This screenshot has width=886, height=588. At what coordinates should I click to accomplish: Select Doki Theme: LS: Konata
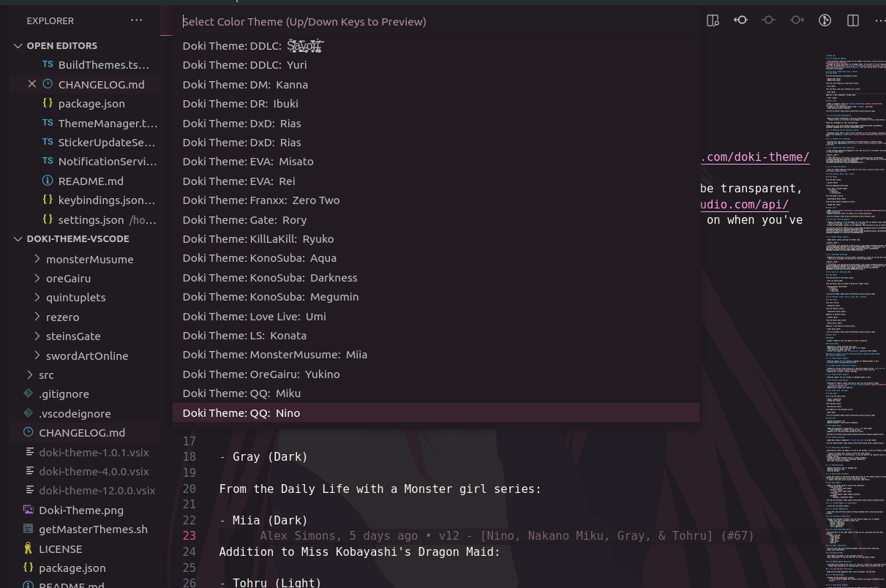(x=436, y=335)
